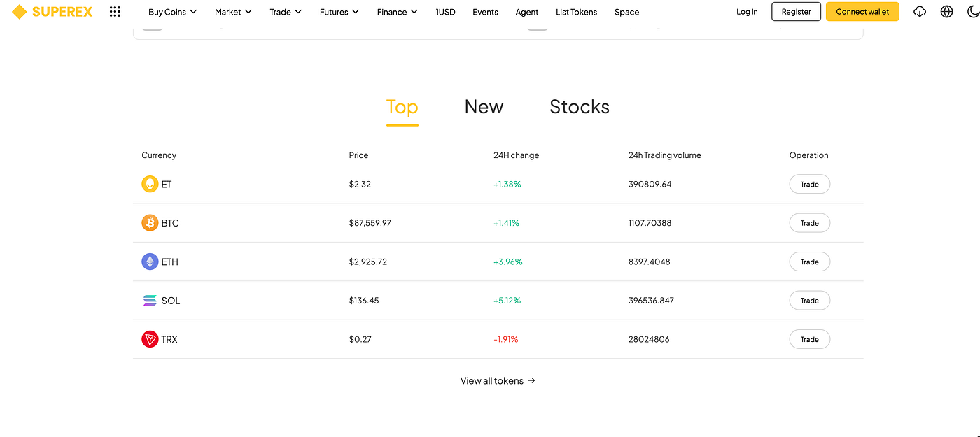This screenshot has width=980, height=437.
Task: Expand the Market dropdown
Action: [233, 12]
